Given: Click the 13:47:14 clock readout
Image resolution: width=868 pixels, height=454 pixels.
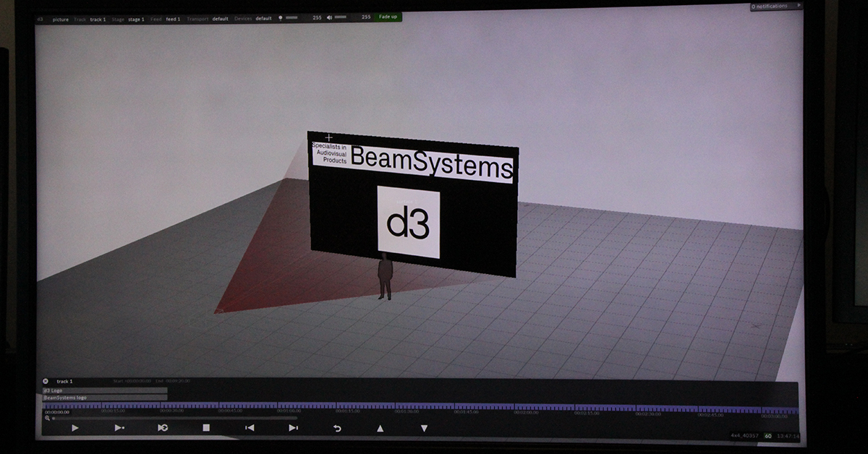Looking at the screenshot, I should click(787, 437).
